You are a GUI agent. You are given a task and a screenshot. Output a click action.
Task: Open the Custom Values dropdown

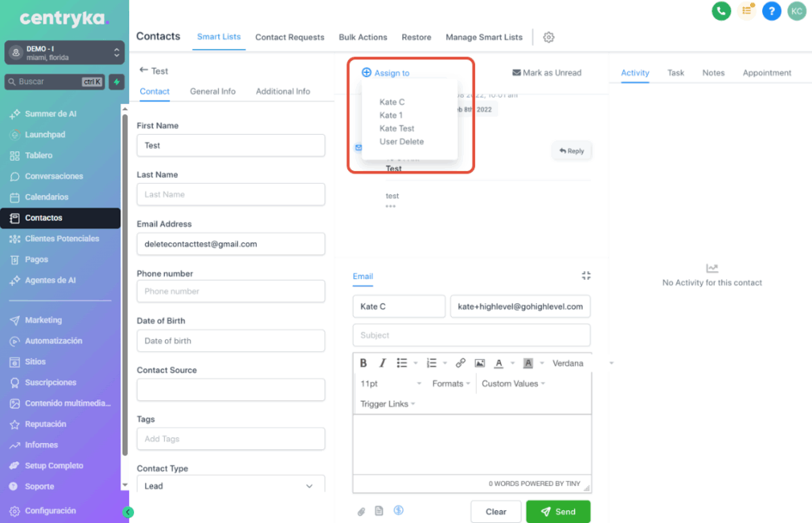point(513,384)
